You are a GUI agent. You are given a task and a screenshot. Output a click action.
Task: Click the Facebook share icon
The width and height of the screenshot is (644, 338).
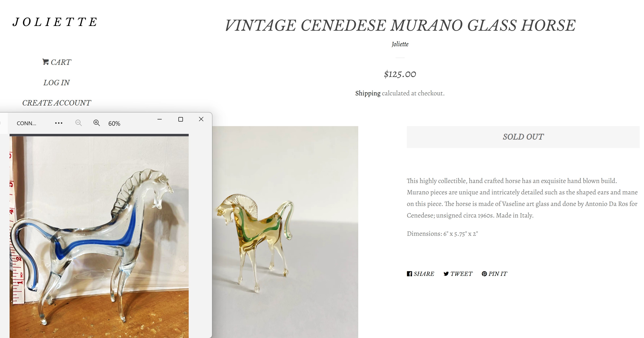409,274
